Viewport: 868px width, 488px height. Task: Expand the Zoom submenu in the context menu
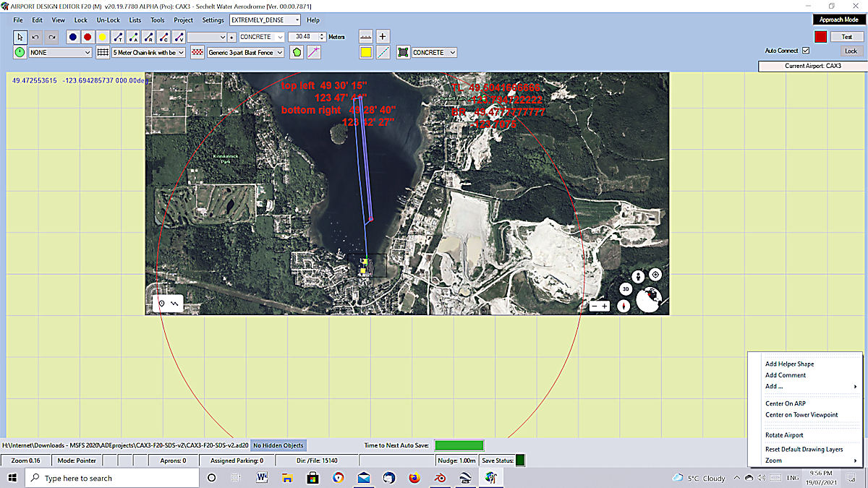pos(773,460)
